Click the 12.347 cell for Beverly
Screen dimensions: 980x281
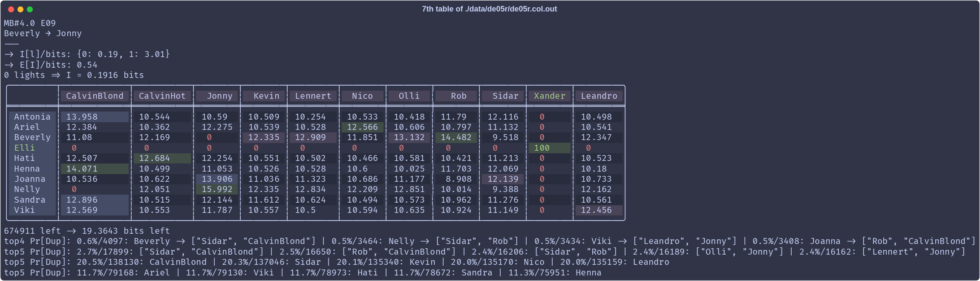(x=599, y=138)
